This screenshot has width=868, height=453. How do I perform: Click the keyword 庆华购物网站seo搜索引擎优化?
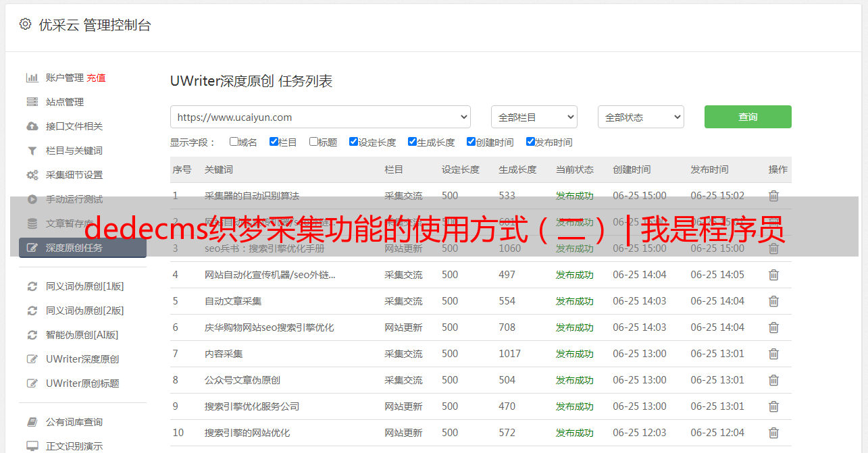[x=270, y=327]
